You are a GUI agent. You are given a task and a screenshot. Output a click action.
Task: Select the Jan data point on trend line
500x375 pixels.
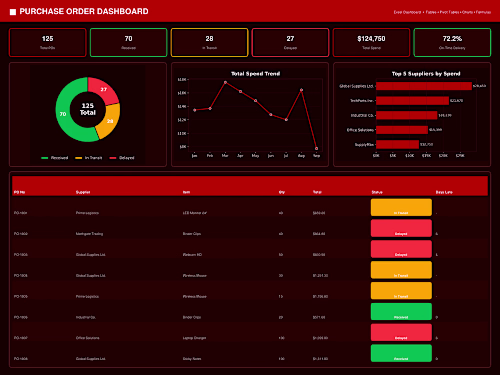pyautogui.click(x=195, y=110)
